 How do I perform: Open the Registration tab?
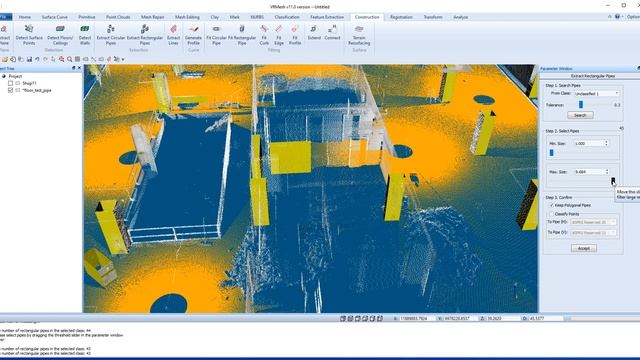[401, 17]
